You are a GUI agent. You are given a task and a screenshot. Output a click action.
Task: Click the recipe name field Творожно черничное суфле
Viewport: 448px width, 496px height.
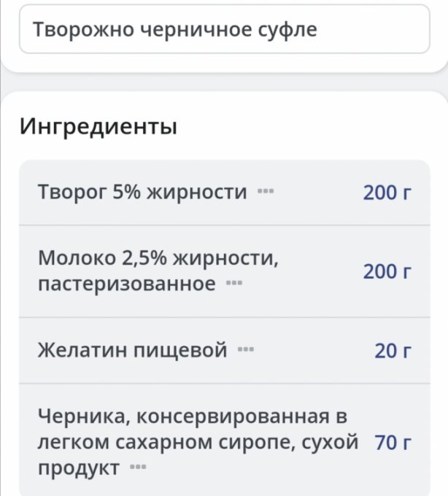[224, 31]
